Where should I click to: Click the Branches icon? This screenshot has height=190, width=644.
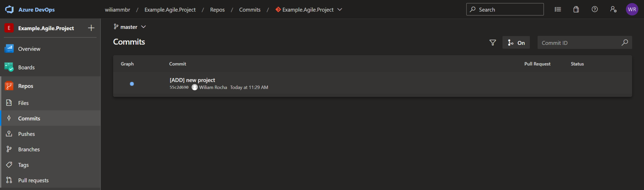click(x=9, y=149)
